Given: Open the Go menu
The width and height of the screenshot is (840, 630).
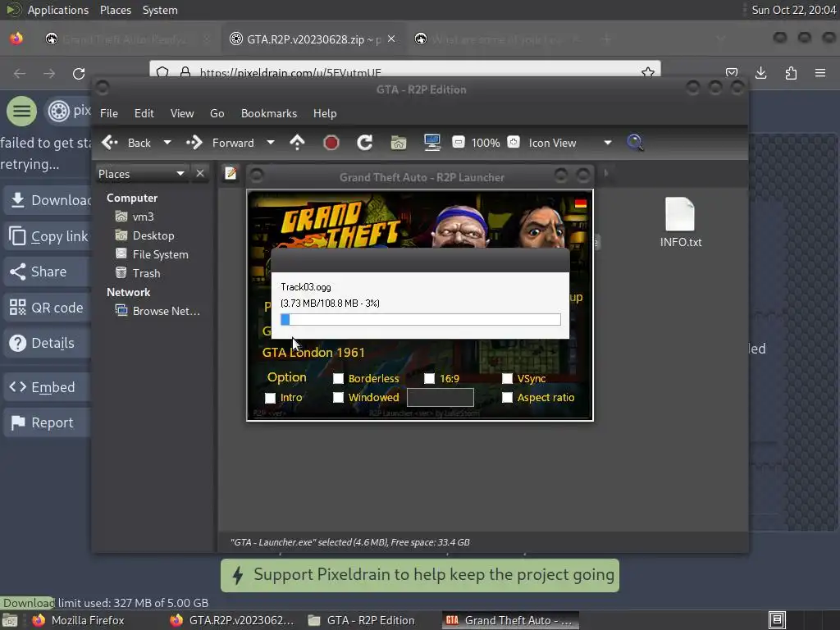Looking at the screenshot, I should coord(217,113).
